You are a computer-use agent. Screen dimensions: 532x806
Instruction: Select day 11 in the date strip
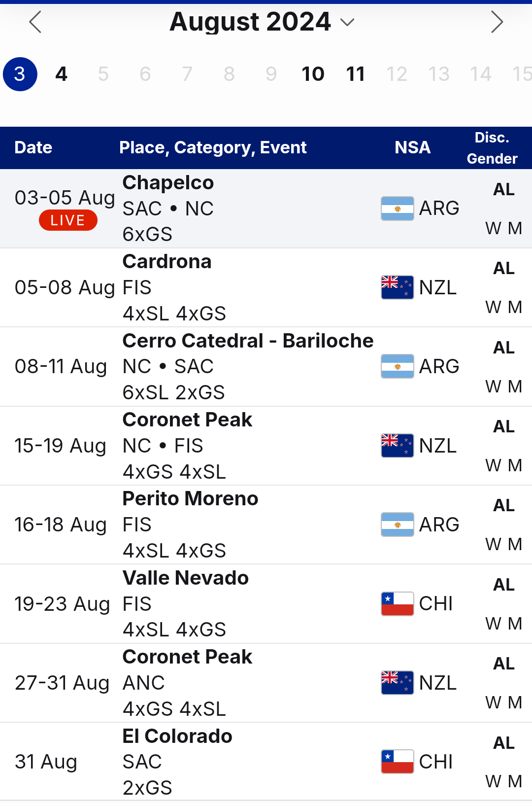355,74
